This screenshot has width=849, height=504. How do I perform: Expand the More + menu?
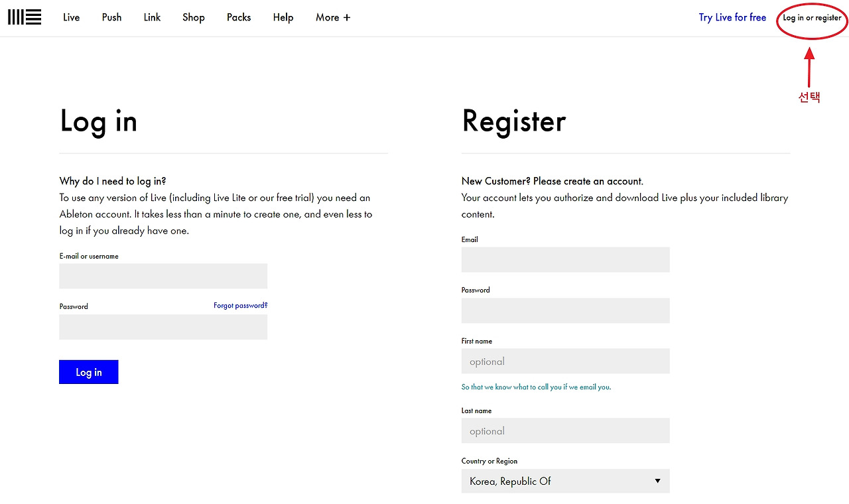(333, 17)
